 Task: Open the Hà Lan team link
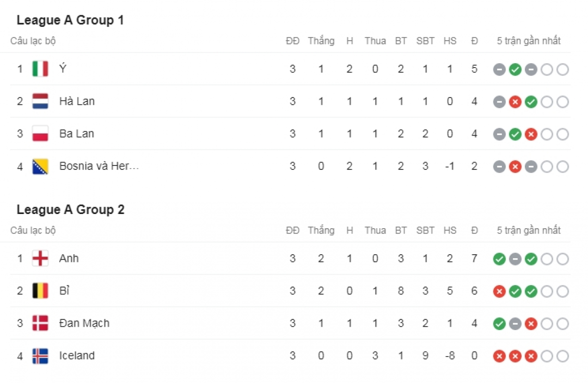77,101
